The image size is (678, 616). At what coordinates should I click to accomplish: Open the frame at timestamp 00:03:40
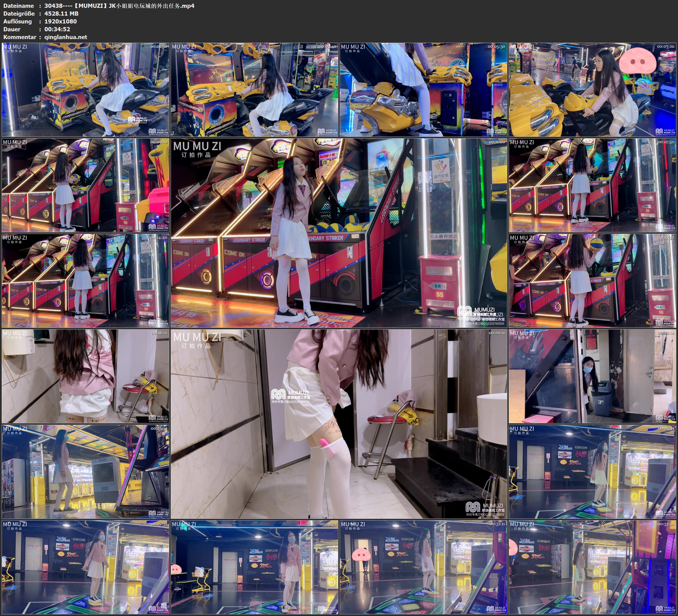tap(254, 89)
